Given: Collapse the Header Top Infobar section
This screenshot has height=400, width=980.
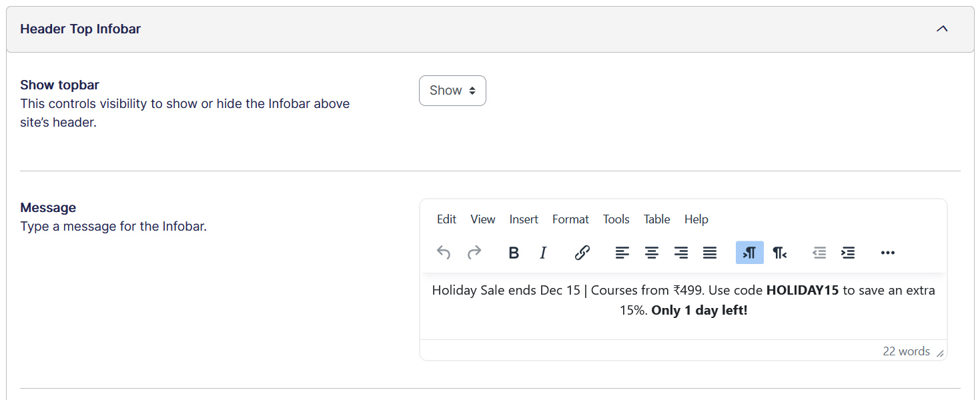Looking at the screenshot, I should point(942,29).
